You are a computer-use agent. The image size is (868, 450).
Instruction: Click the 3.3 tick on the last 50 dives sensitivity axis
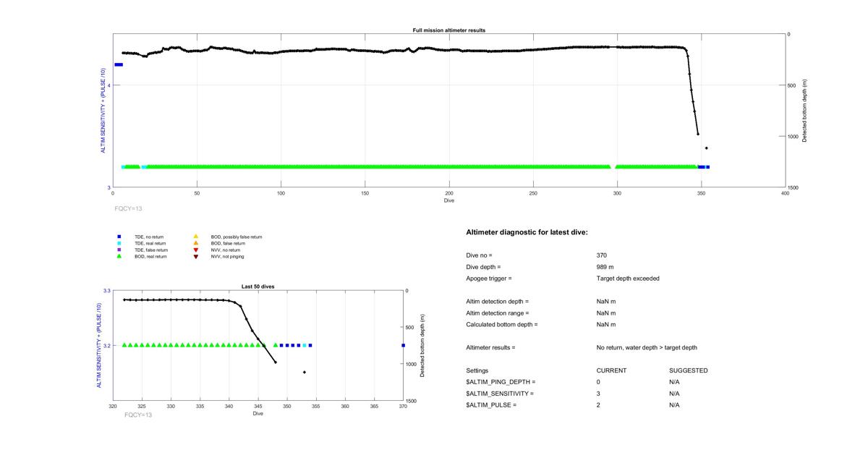tap(107, 291)
